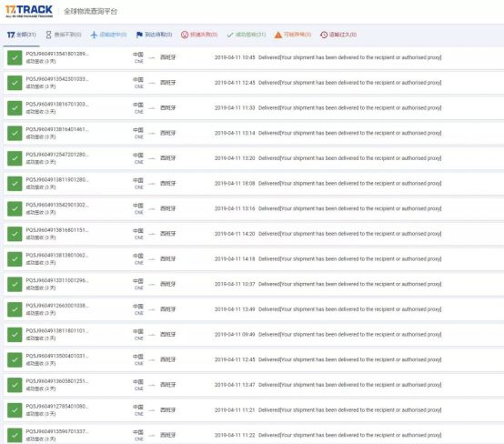The width and height of the screenshot is (504, 444).
Task: Select green status box of package 6701303
Action: (x=15, y=108)
